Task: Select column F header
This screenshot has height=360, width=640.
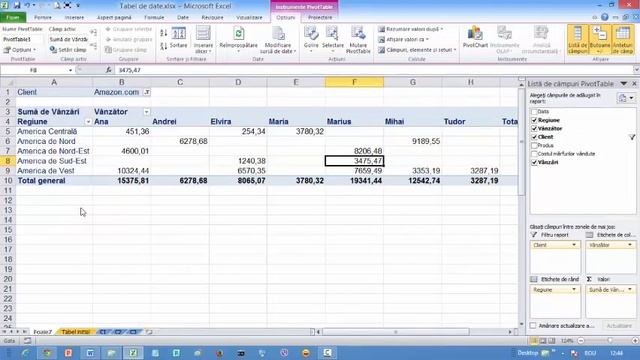Action: click(x=354, y=82)
